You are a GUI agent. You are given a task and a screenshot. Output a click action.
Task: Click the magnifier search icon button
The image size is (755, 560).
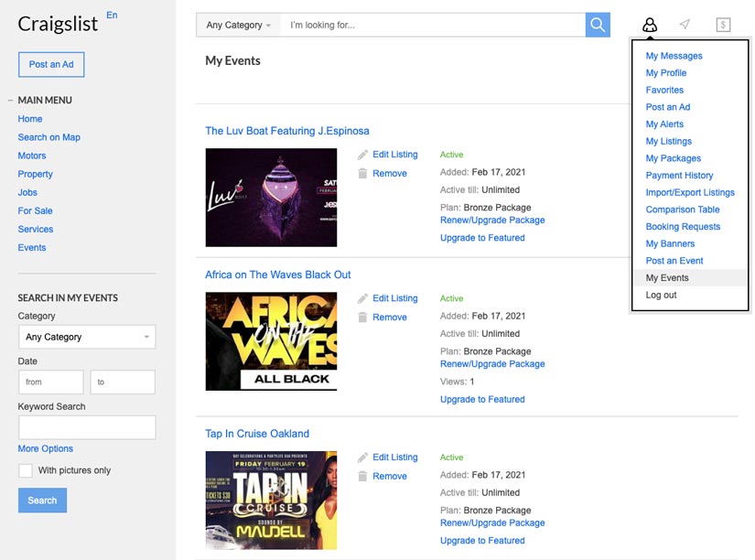tap(598, 25)
